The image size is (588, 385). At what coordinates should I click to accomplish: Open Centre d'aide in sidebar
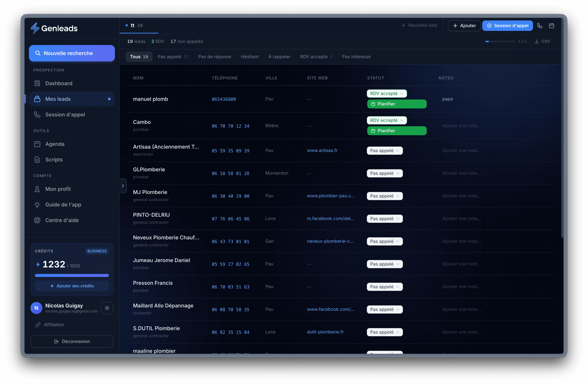click(x=62, y=220)
